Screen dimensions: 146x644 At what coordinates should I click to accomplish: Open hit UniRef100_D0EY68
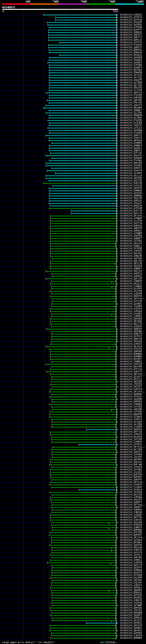[131, 183]
